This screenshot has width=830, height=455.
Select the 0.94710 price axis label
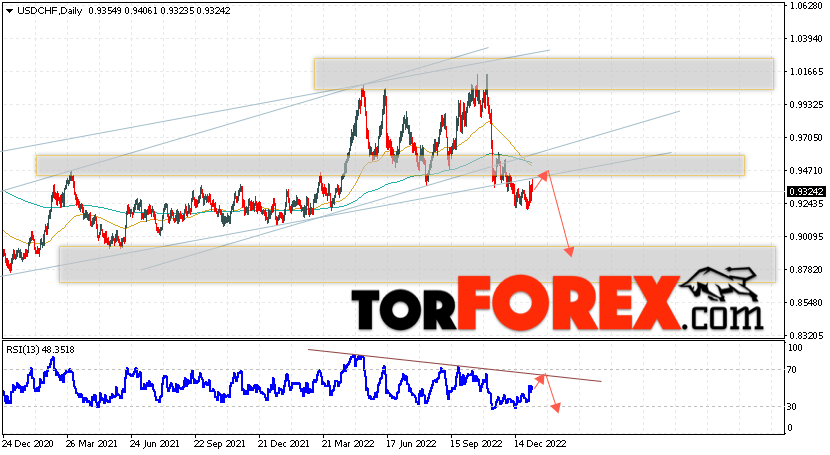pyautogui.click(x=806, y=170)
